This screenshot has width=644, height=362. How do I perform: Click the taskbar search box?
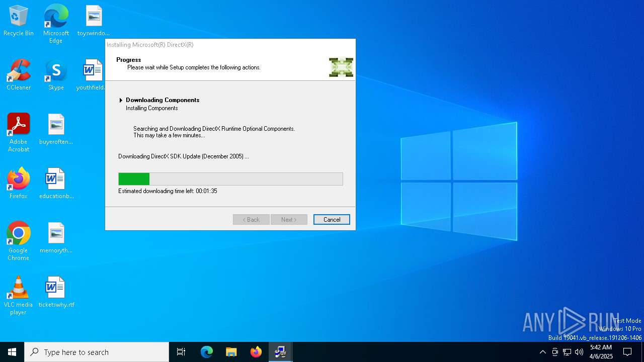click(x=97, y=352)
